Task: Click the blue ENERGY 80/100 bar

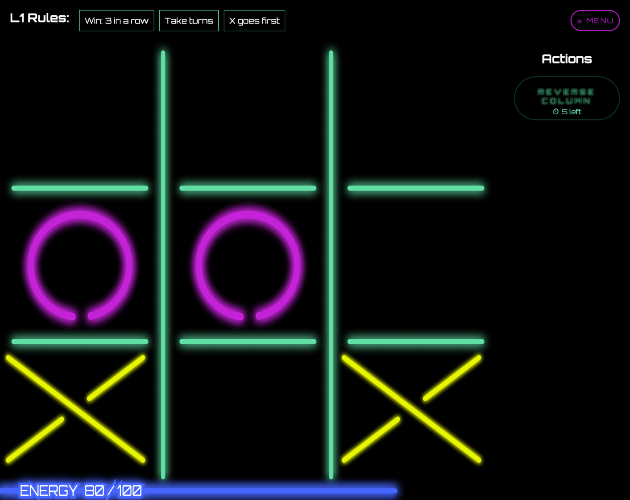Action: [199, 491]
